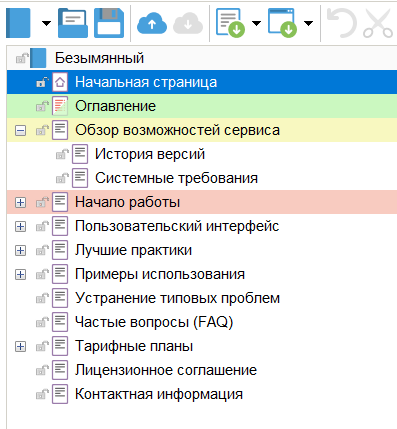Toggle lock icon on Начальная страница row

click(42, 82)
